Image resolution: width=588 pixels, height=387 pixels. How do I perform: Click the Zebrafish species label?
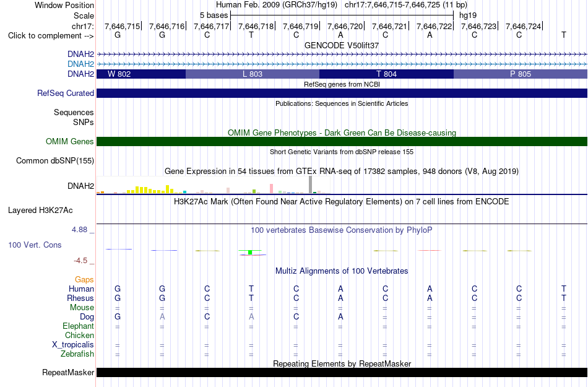click(77, 354)
